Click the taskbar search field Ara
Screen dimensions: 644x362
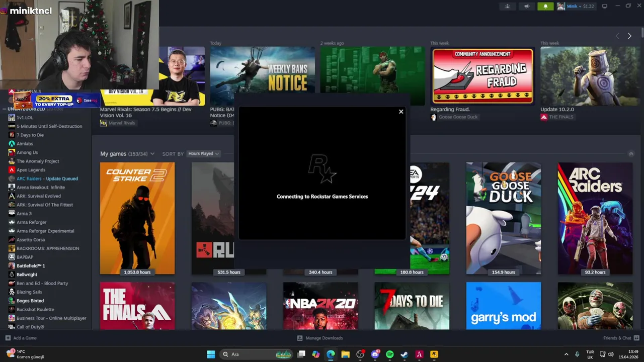point(257,354)
